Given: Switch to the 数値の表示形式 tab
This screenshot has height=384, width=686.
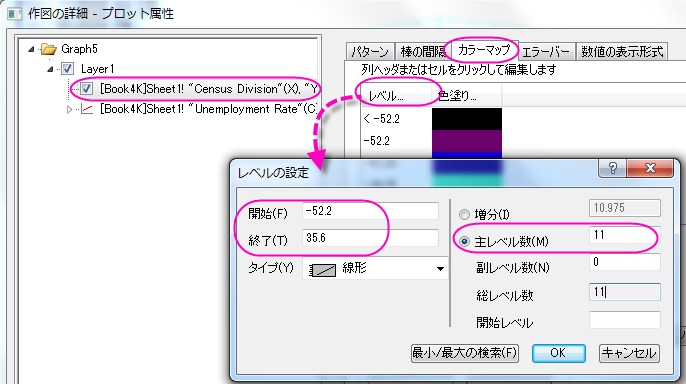Looking at the screenshot, I should [622, 52].
